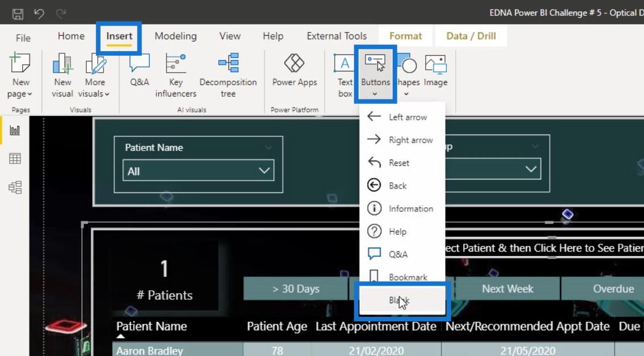This screenshot has height=356, width=644.
Task: Open the File menu
Action: [x=23, y=37]
